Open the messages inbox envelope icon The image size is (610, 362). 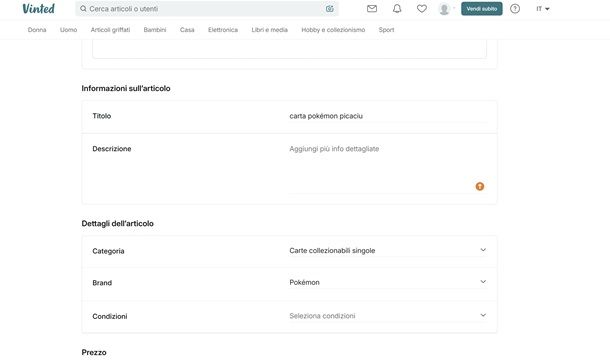tap(372, 9)
